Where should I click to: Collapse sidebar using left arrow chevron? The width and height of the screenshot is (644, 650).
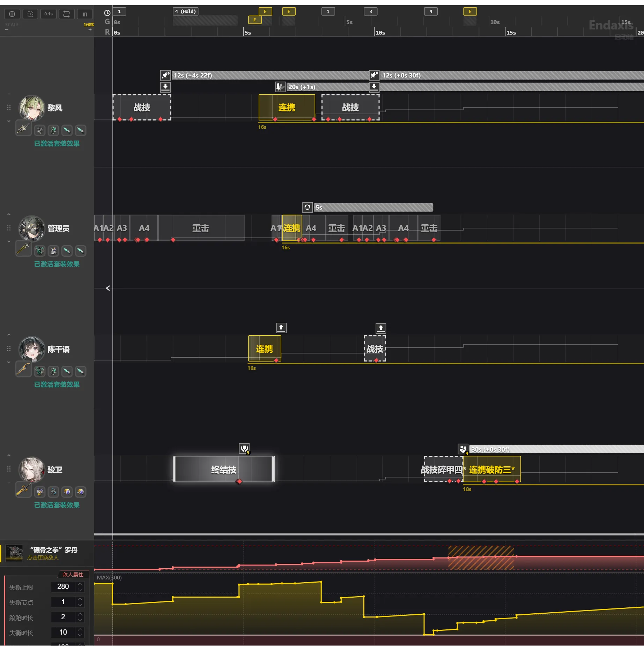coord(108,288)
